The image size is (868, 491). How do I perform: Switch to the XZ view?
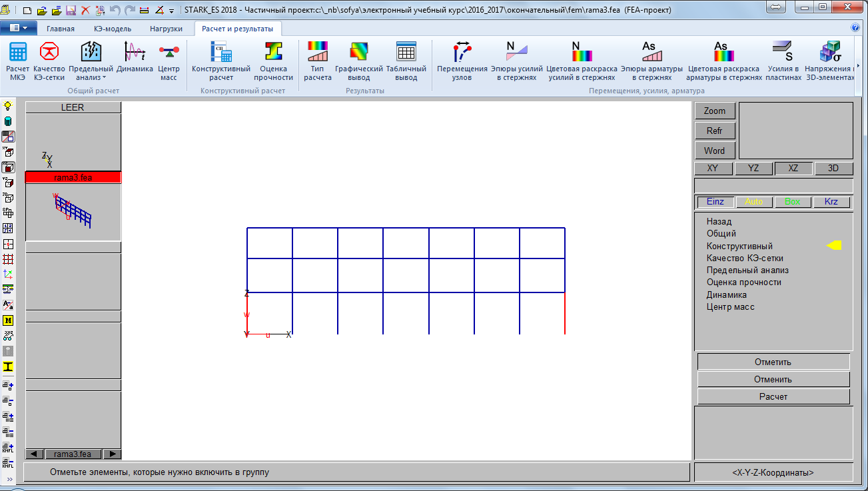[x=793, y=169]
